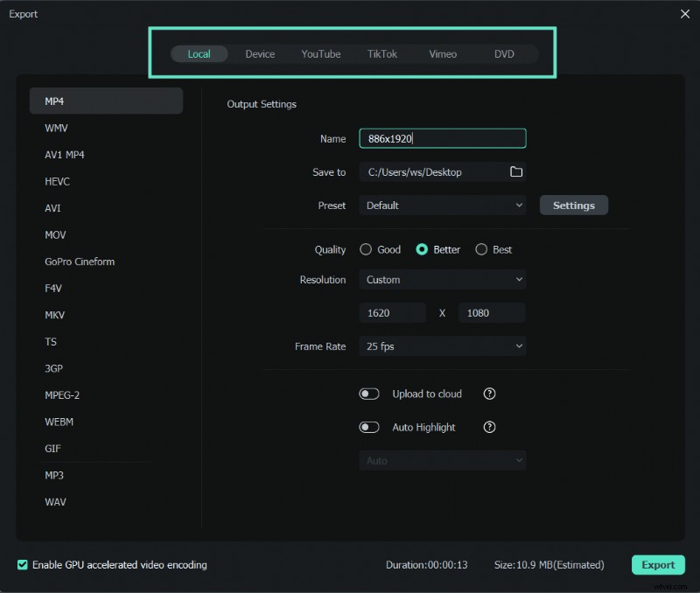Open help for Auto Highlight

pos(488,427)
